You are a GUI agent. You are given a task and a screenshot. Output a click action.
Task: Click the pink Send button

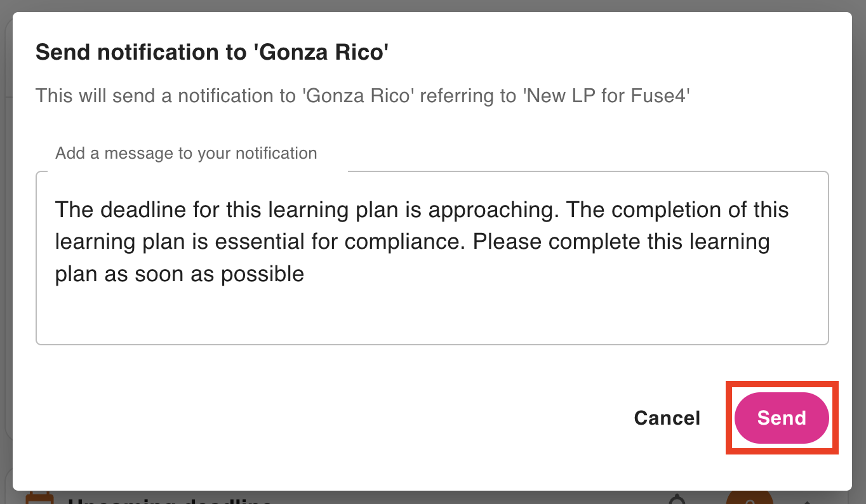pos(781,418)
